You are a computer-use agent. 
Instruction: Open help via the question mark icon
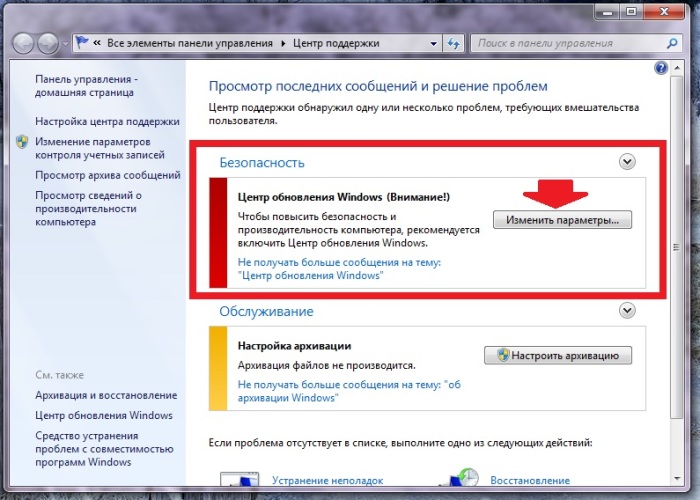point(661,68)
